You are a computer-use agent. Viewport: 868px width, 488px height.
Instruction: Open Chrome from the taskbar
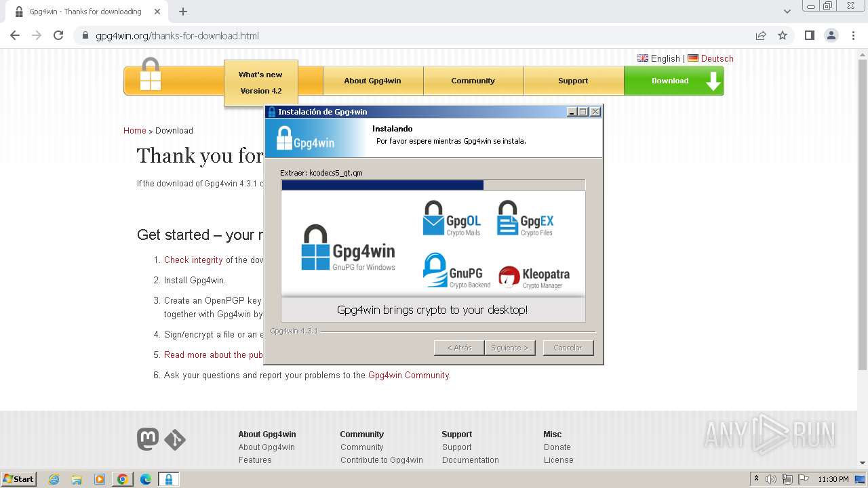pos(122,479)
